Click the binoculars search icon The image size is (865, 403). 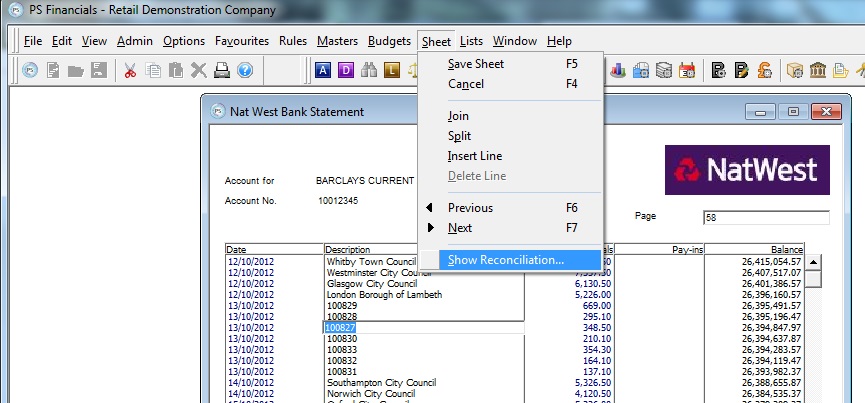coord(369,70)
